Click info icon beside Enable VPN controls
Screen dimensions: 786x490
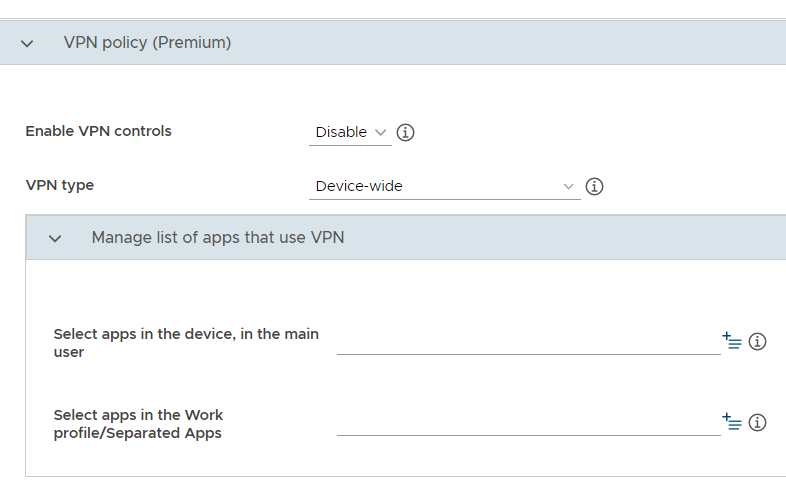coord(405,132)
